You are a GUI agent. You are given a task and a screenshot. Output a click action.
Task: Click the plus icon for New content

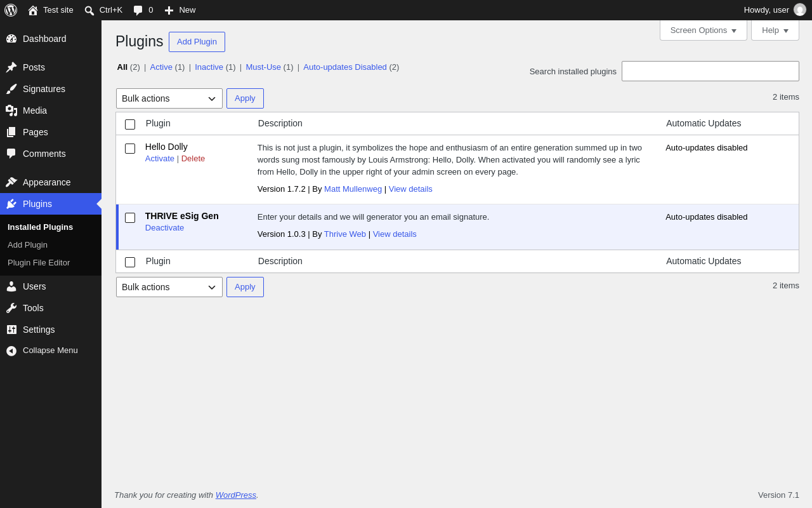pyautogui.click(x=169, y=10)
